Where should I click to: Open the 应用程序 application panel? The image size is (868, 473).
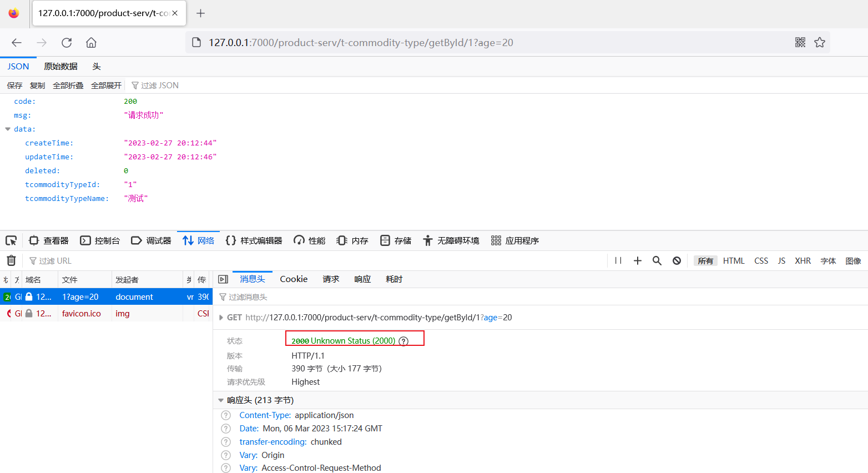pyautogui.click(x=515, y=240)
